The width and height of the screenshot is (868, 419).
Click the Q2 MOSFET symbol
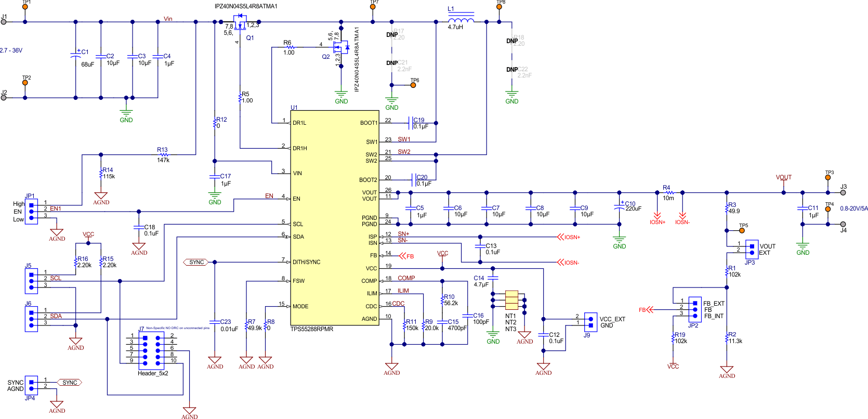[x=341, y=47]
